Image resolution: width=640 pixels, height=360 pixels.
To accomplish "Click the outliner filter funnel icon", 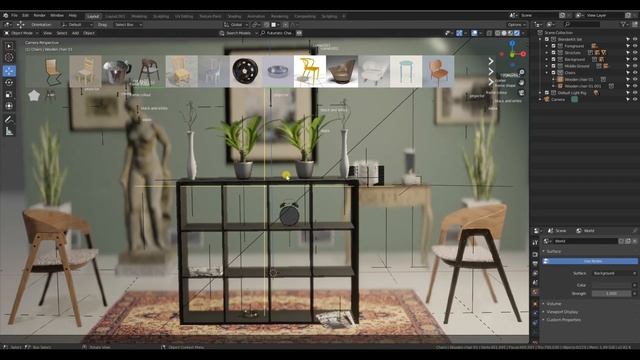I will point(624,24).
